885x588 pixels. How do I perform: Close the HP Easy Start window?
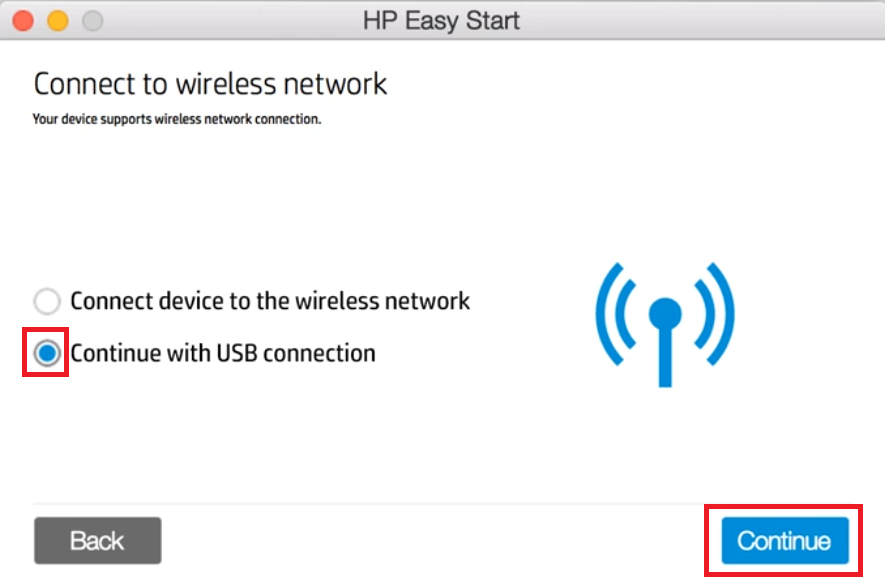(23, 21)
